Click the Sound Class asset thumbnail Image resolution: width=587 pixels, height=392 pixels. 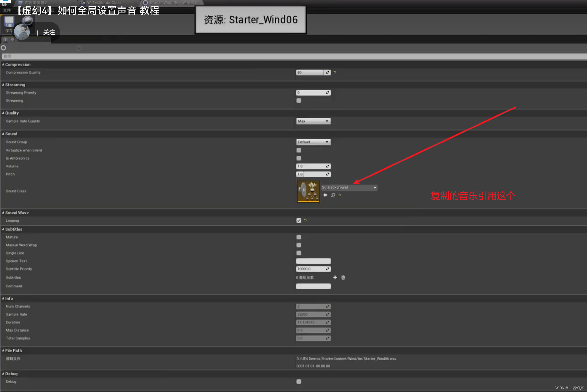[x=308, y=191]
